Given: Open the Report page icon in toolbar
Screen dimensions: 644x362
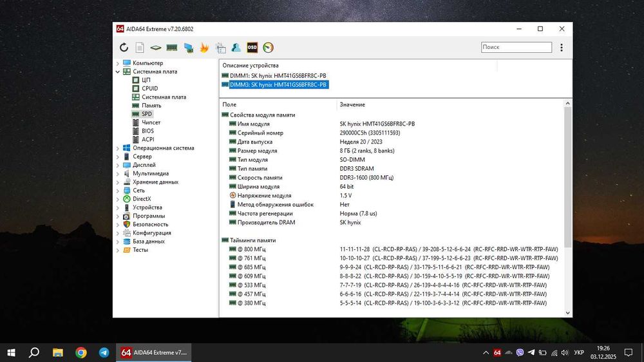Looking at the screenshot, I should [x=140, y=47].
